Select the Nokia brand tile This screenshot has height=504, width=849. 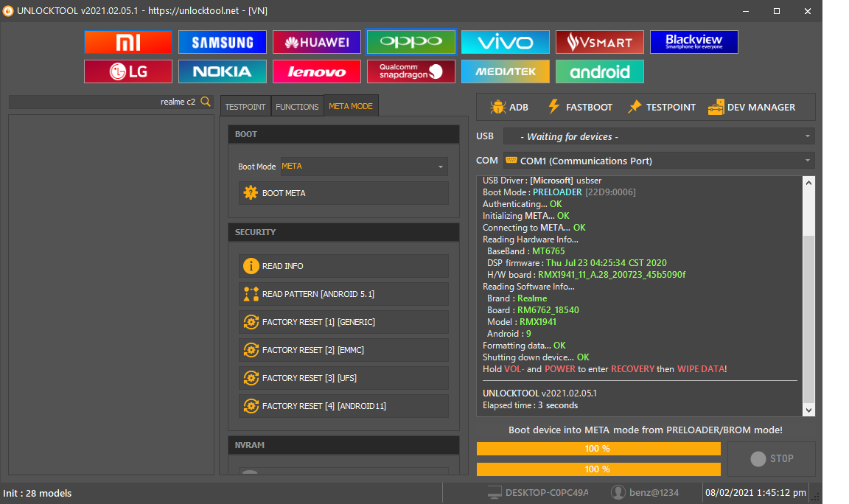223,71
